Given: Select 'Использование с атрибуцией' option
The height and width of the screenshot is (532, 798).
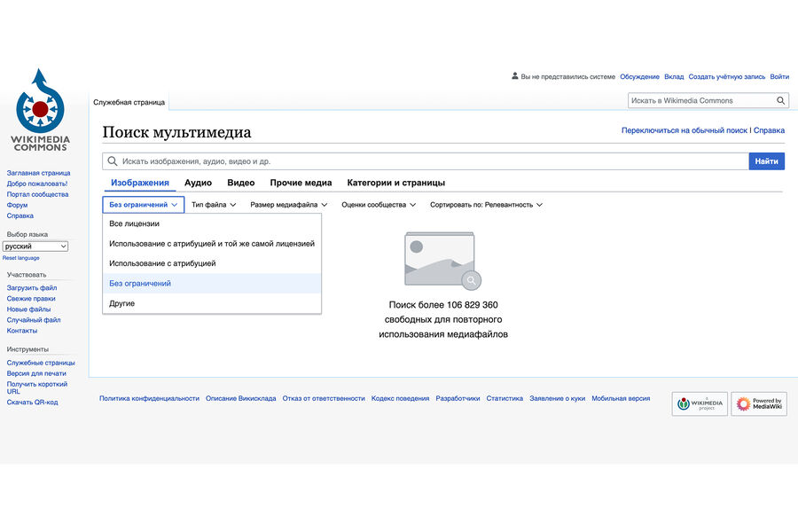Looking at the screenshot, I should click(212, 263).
